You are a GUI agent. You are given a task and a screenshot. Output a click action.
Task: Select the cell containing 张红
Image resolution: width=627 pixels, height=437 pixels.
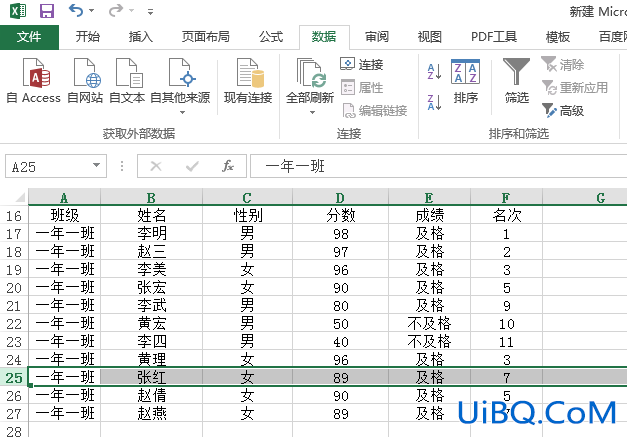coord(151,377)
